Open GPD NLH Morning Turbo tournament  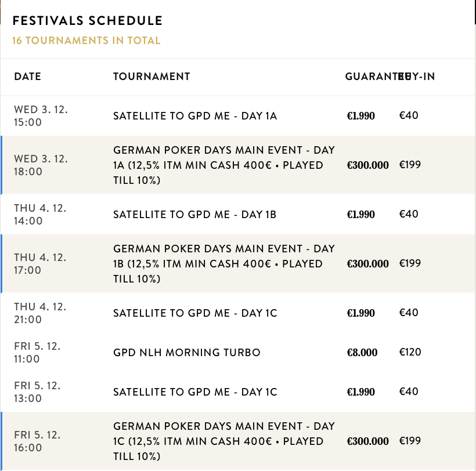coord(187,353)
